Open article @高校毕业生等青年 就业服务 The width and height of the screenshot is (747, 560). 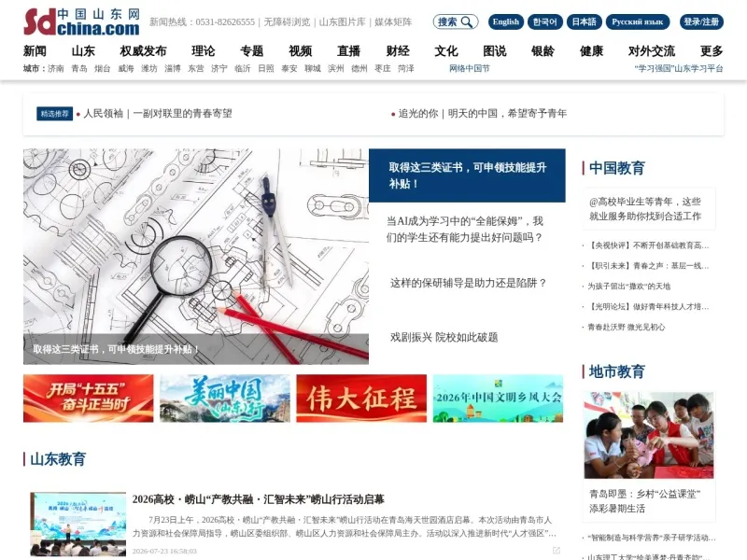(645, 208)
